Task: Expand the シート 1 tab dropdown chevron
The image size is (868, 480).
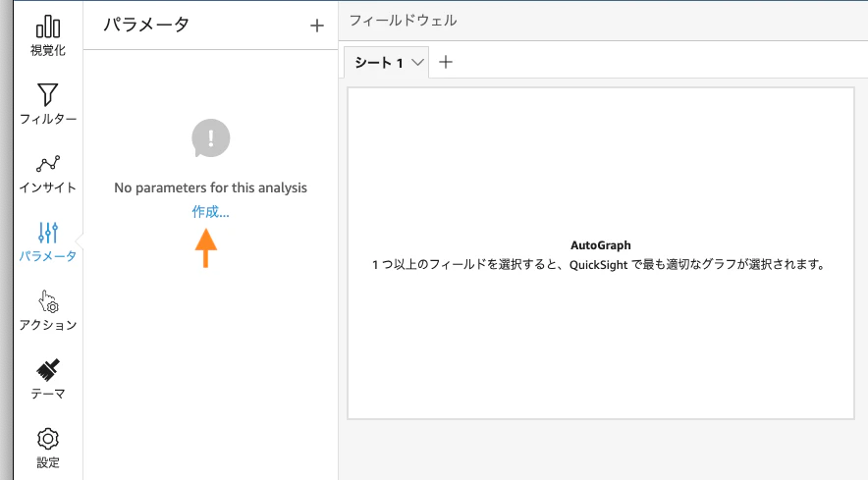Action: click(x=417, y=63)
